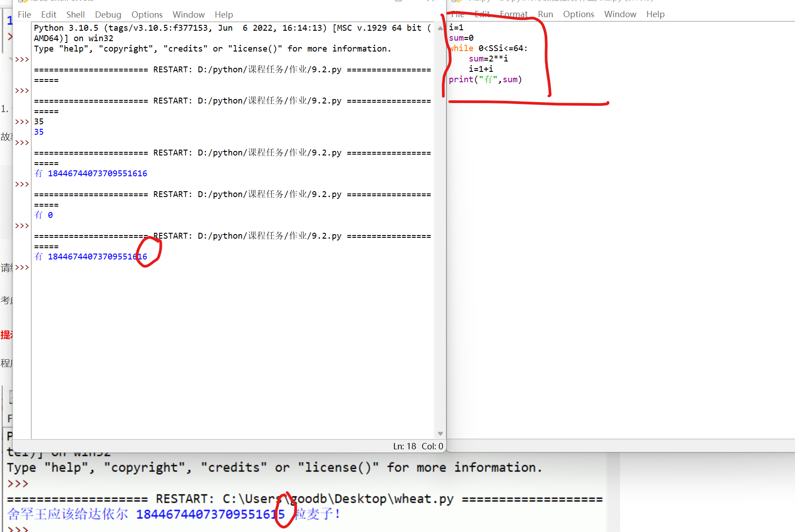Click the line 'sum=0' in the editor
Viewport: 795px width, 532px height.
click(x=461, y=38)
